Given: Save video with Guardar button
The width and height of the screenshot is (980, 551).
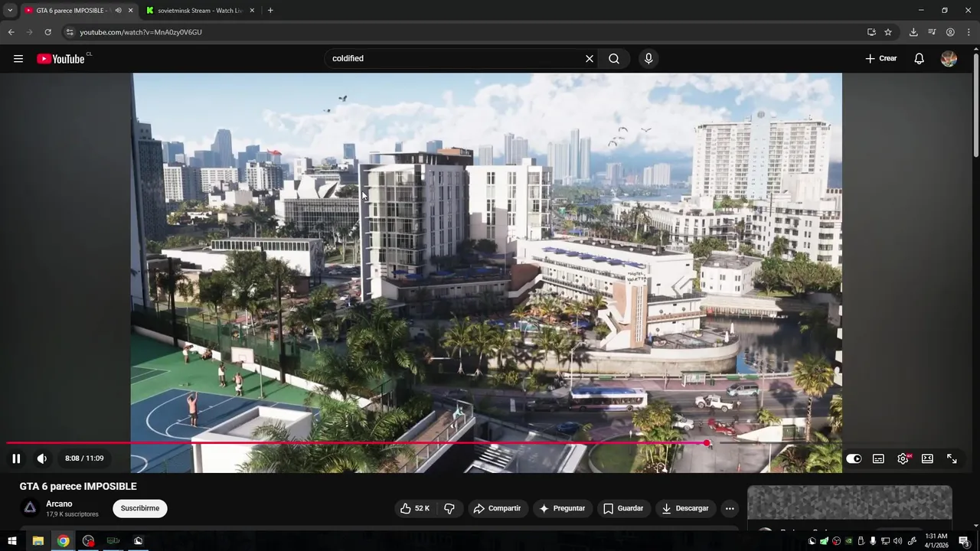Looking at the screenshot, I should tap(622, 508).
